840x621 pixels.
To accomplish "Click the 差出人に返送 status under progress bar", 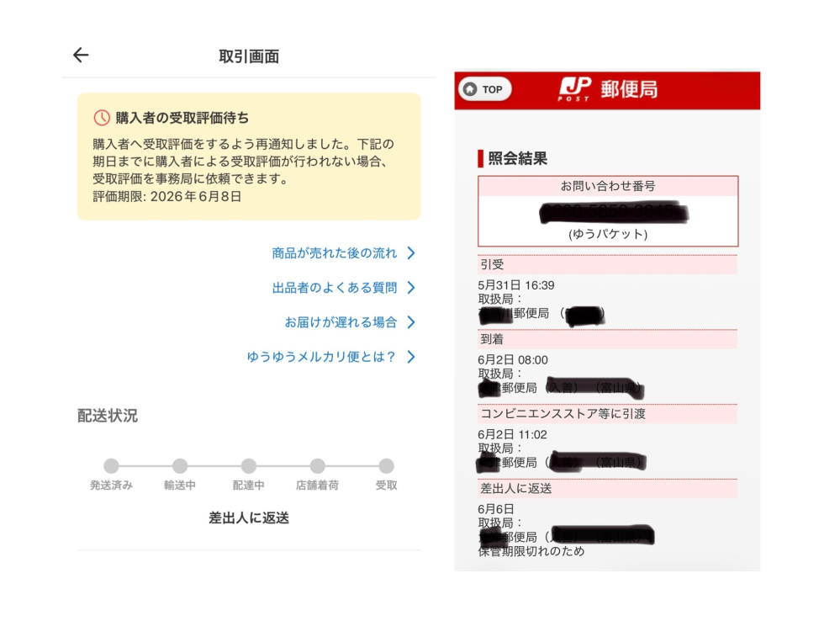I will point(249,518).
